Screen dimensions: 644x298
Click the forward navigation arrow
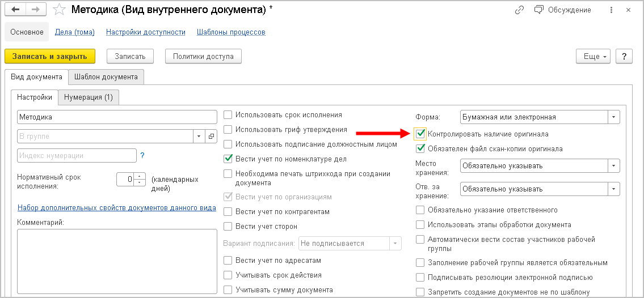pos(35,10)
